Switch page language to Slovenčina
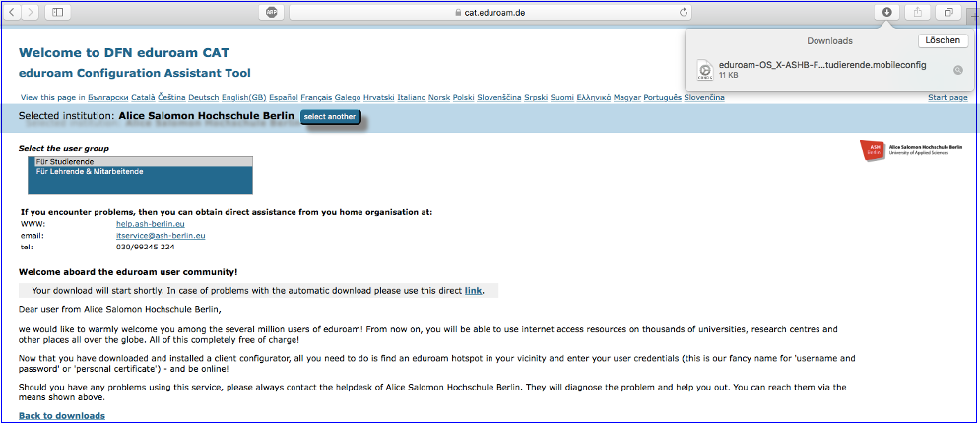This screenshot has height=425, width=980. pyautogui.click(x=704, y=97)
